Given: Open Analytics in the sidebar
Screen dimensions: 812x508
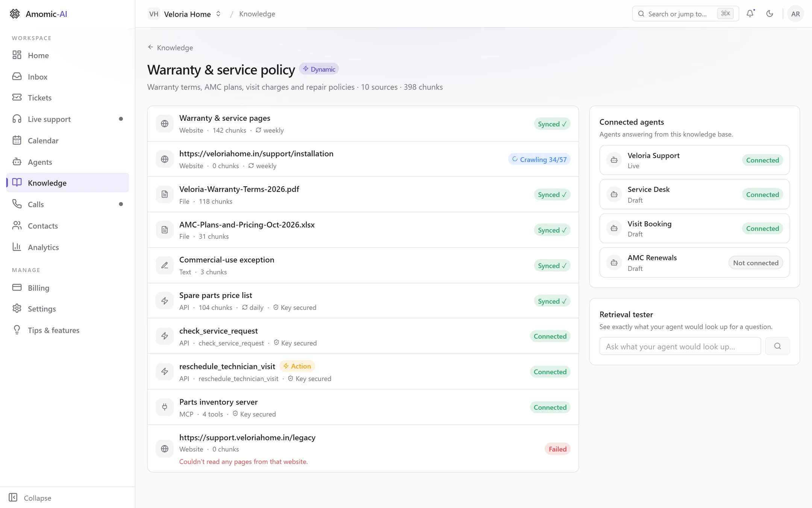Looking at the screenshot, I should [x=68, y=247].
